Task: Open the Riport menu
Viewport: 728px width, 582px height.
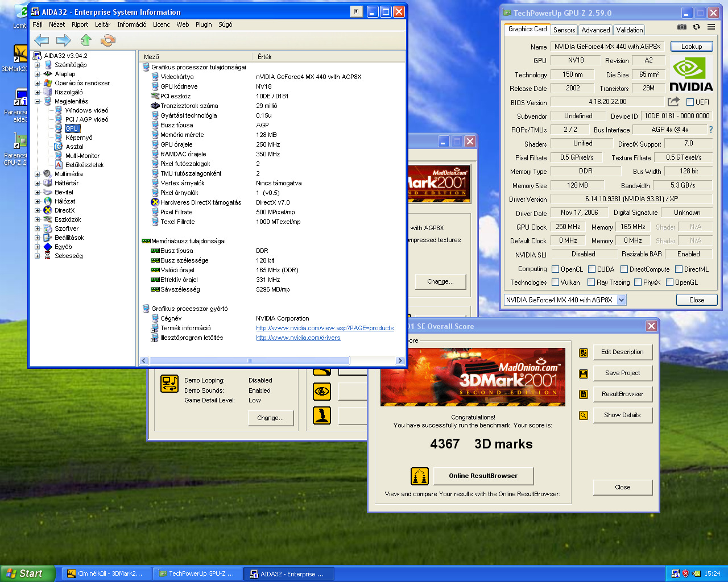Action: coord(80,24)
